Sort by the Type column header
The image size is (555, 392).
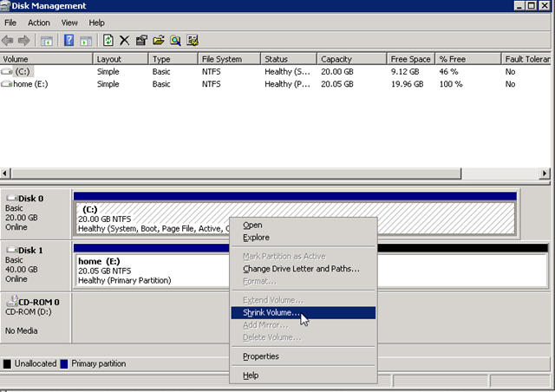(173, 59)
